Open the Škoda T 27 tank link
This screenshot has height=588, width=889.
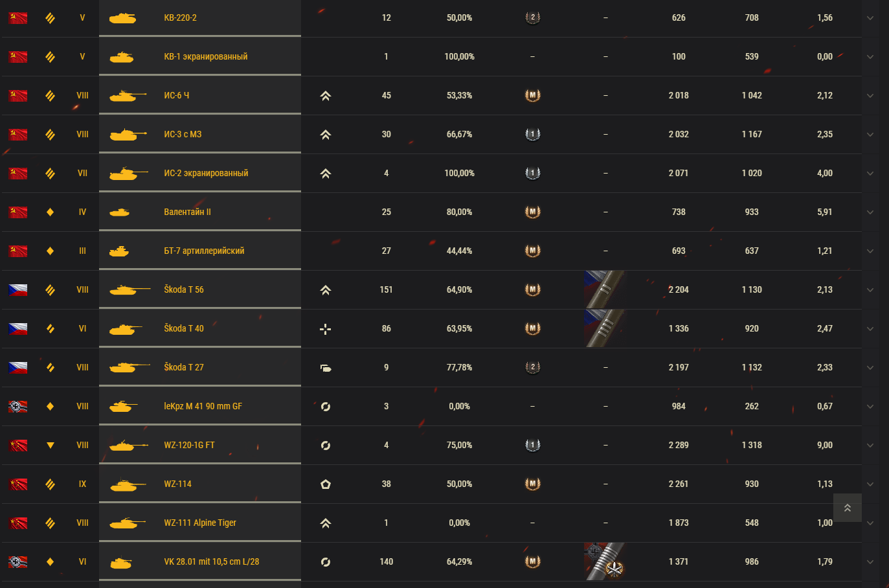point(184,367)
